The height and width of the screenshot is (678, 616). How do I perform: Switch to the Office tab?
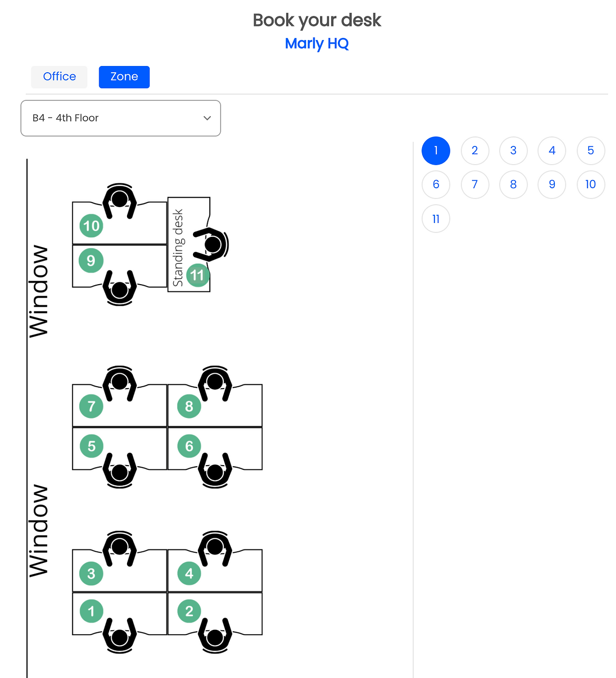pos(59,77)
